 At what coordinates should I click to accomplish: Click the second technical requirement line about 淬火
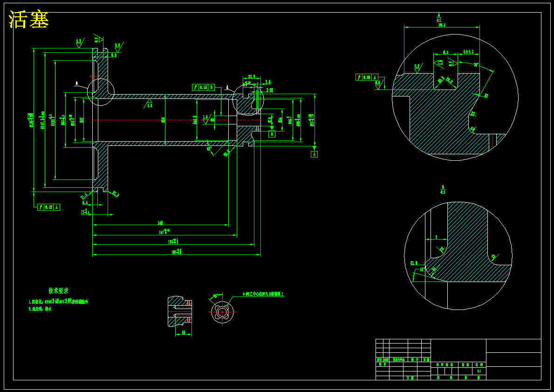click(x=40, y=309)
